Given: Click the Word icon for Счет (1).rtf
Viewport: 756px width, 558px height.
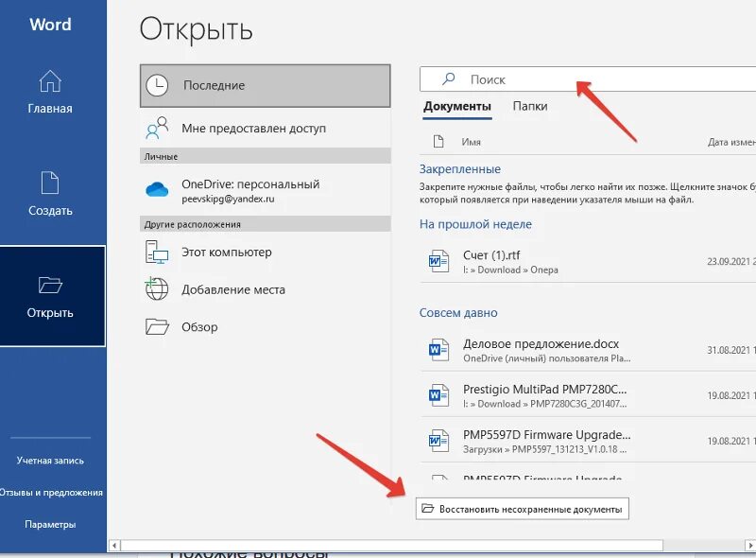Looking at the screenshot, I should point(438,261).
